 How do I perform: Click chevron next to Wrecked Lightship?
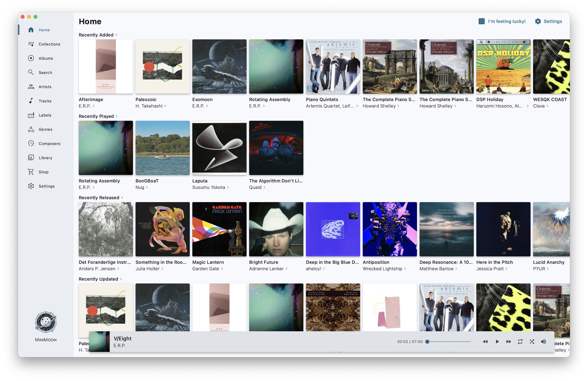coord(405,269)
